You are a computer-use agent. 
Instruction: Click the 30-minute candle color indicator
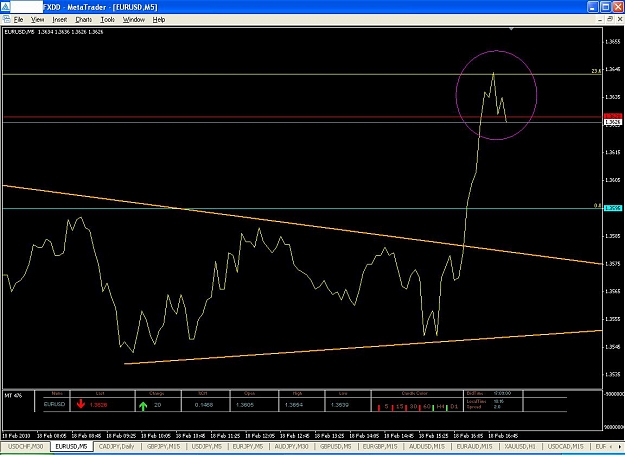tap(411, 407)
